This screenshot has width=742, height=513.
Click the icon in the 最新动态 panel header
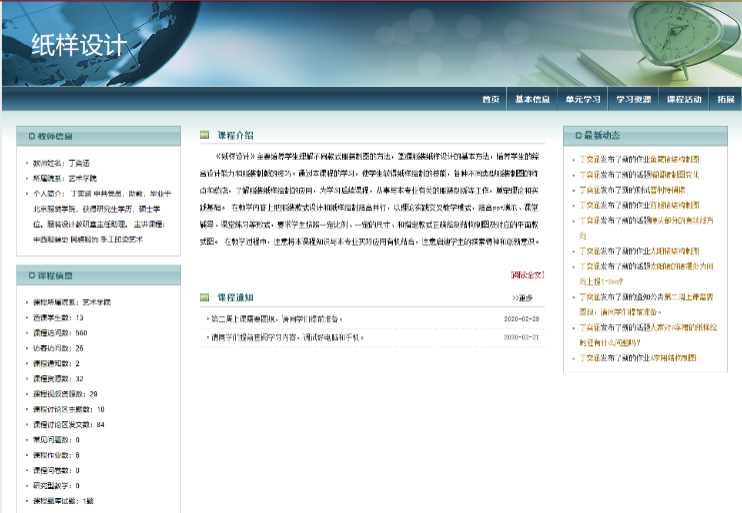pyautogui.click(x=575, y=135)
